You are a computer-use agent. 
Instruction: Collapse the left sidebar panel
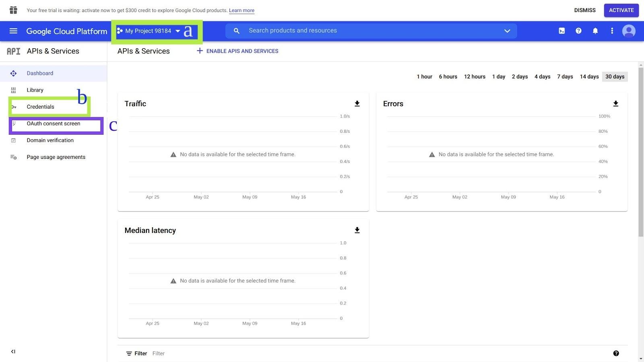tap(13, 352)
